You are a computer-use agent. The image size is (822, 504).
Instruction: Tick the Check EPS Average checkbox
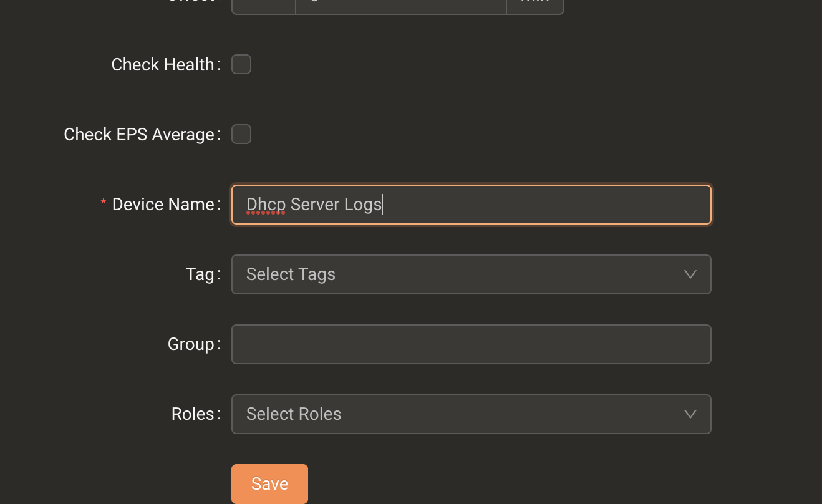(241, 134)
